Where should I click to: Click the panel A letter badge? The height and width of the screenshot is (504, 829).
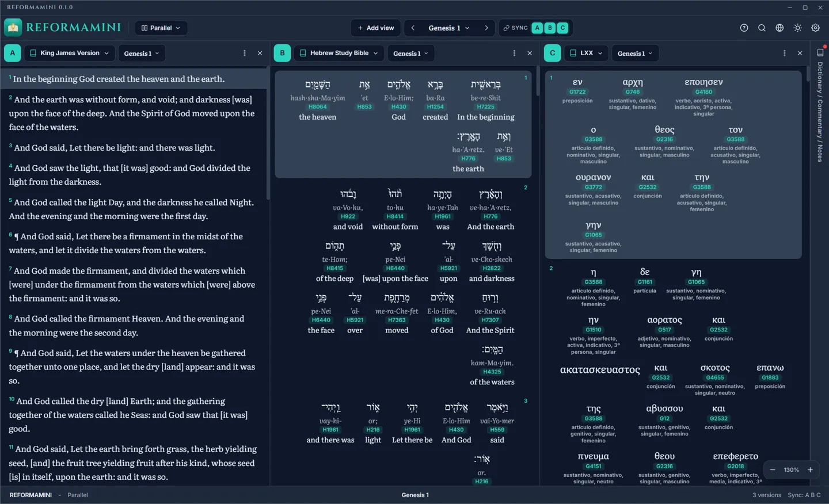click(x=13, y=53)
